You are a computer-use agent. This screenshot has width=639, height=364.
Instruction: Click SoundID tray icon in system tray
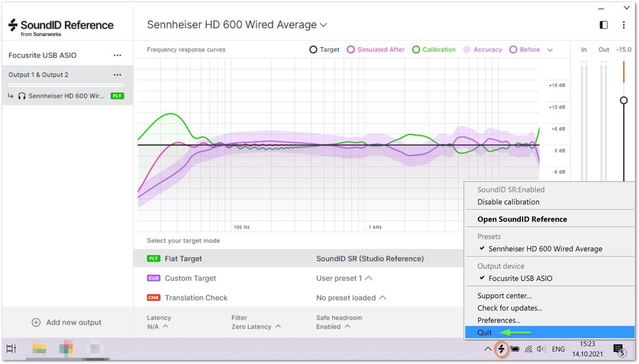(x=502, y=349)
